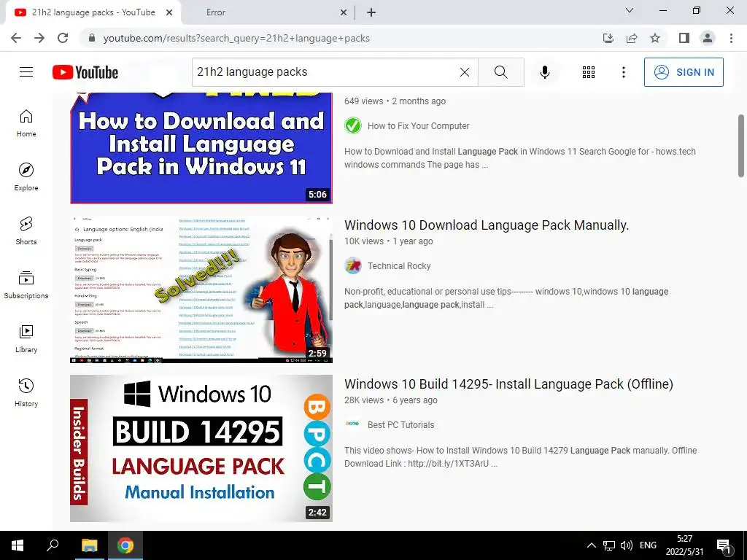This screenshot has width=747, height=560.
Task: Visit Best PC Tutorials channel name
Action: pos(400,425)
